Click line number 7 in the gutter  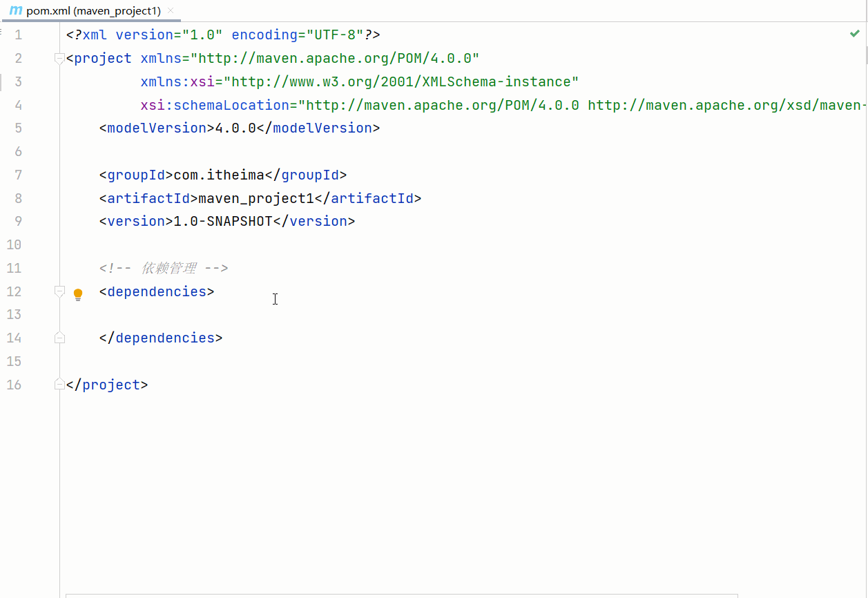point(18,175)
